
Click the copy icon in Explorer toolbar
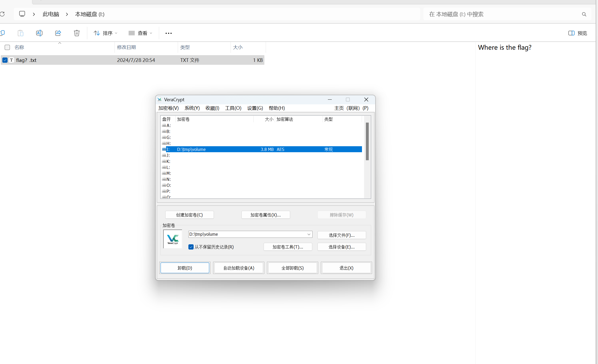(x=3, y=33)
